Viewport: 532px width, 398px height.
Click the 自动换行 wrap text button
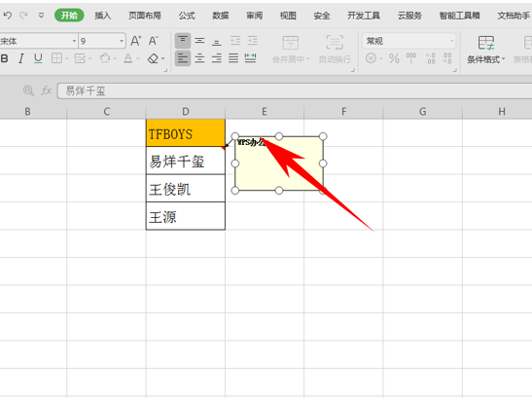[x=335, y=50]
